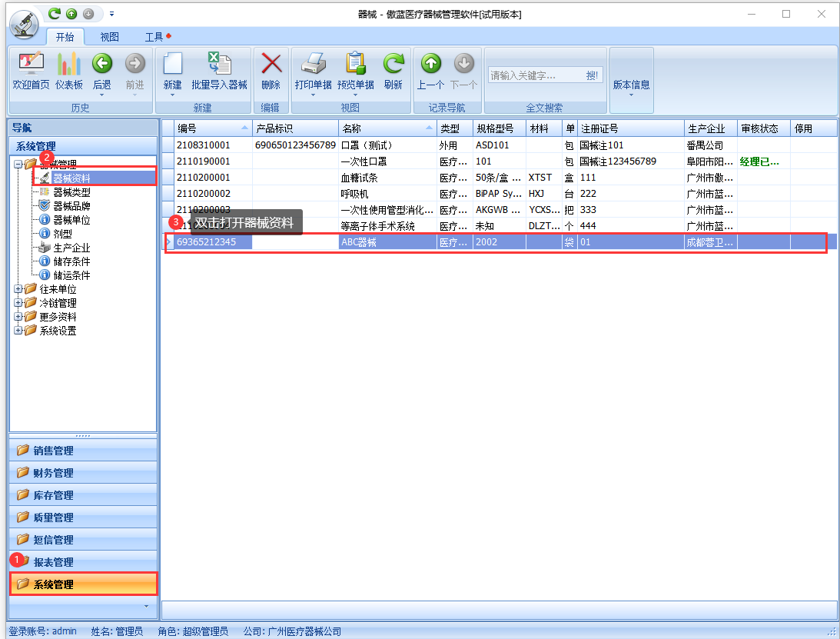Sort by the 注册证号 column header
The width and height of the screenshot is (840, 639).
click(x=630, y=128)
